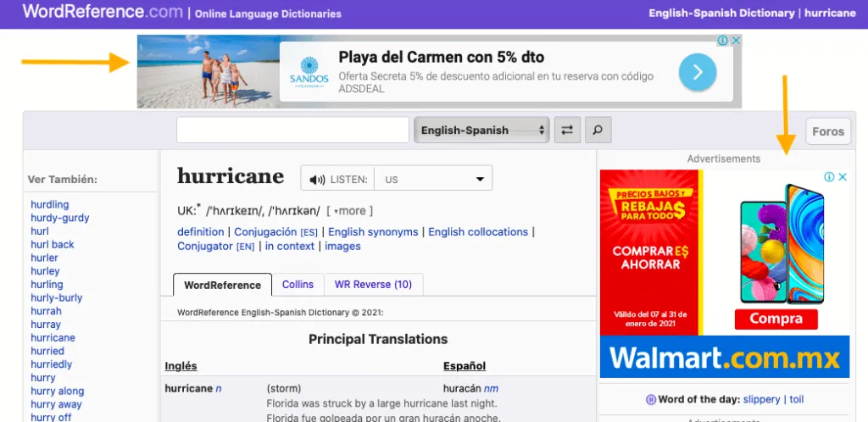Screen dimensions: 868x422
Task: Open the English collocations link
Action: tap(478, 231)
